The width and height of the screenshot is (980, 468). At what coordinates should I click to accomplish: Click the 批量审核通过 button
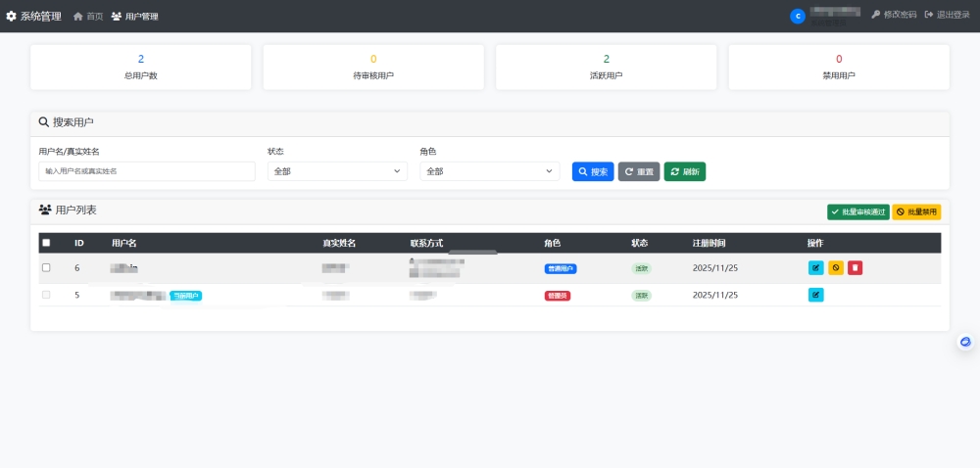857,211
